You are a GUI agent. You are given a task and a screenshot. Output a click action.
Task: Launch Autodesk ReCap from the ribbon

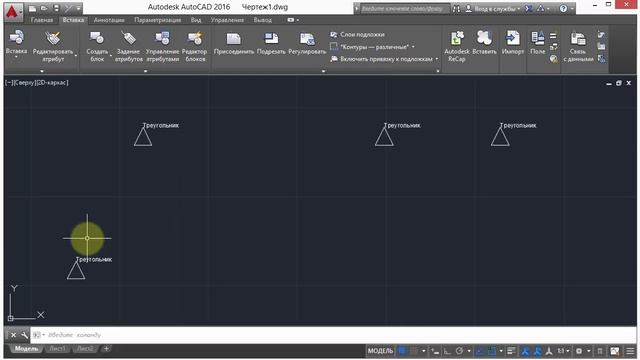pos(457,47)
